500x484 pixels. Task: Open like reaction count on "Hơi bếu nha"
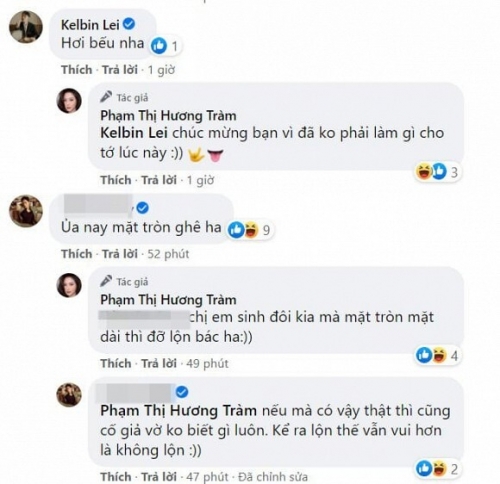click(x=165, y=46)
